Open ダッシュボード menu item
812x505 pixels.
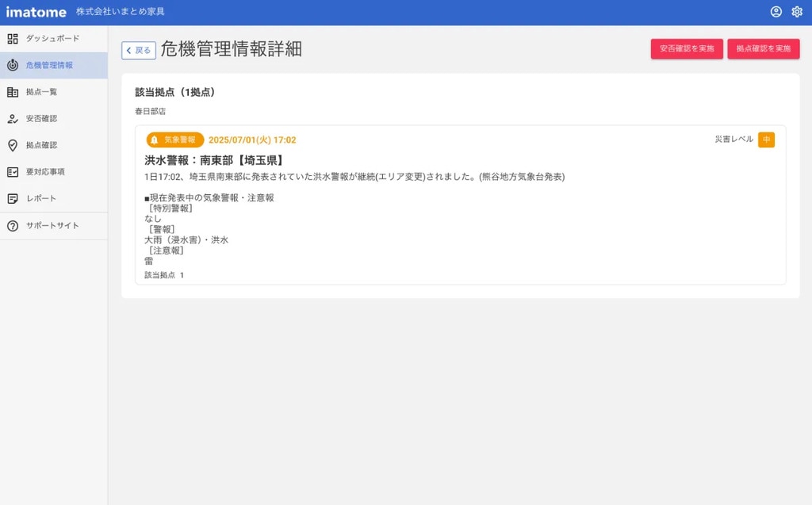coord(52,39)
